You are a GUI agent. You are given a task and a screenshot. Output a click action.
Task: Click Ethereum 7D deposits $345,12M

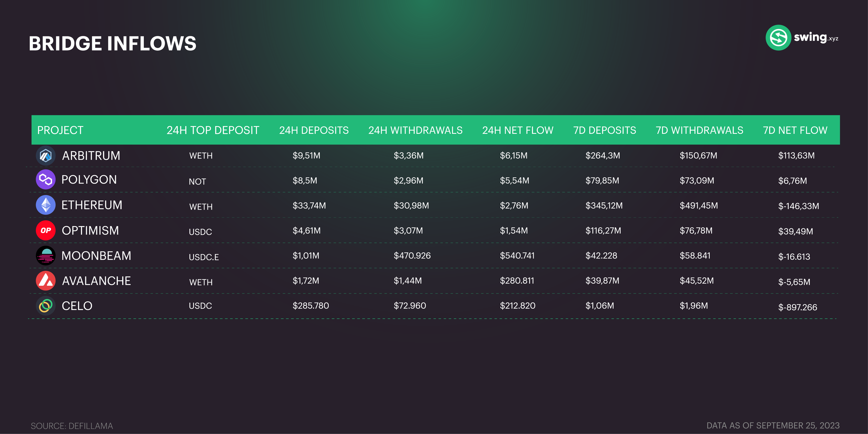point(604,206)
